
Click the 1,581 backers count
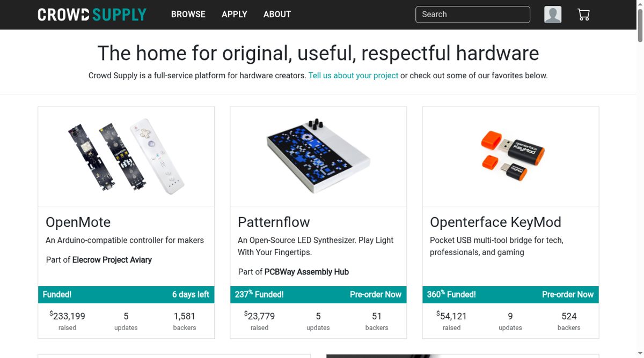[185, 316]
